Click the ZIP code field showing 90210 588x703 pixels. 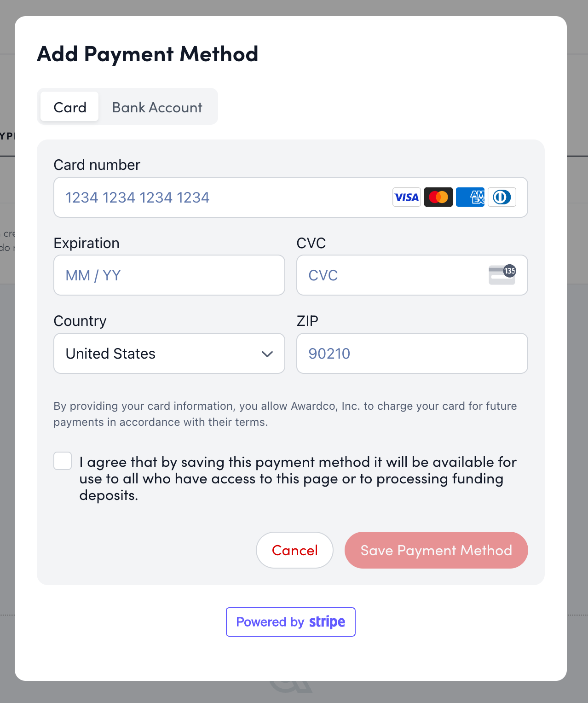(412, 354)
